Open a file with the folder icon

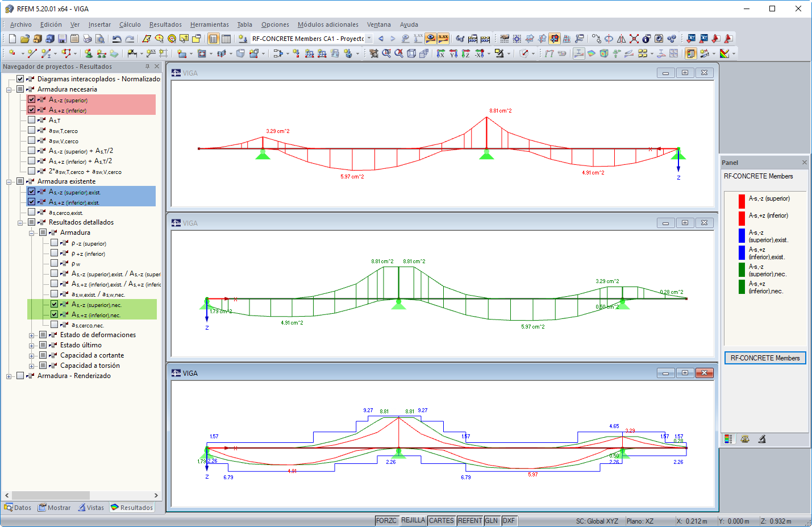[x=24, y=39]
